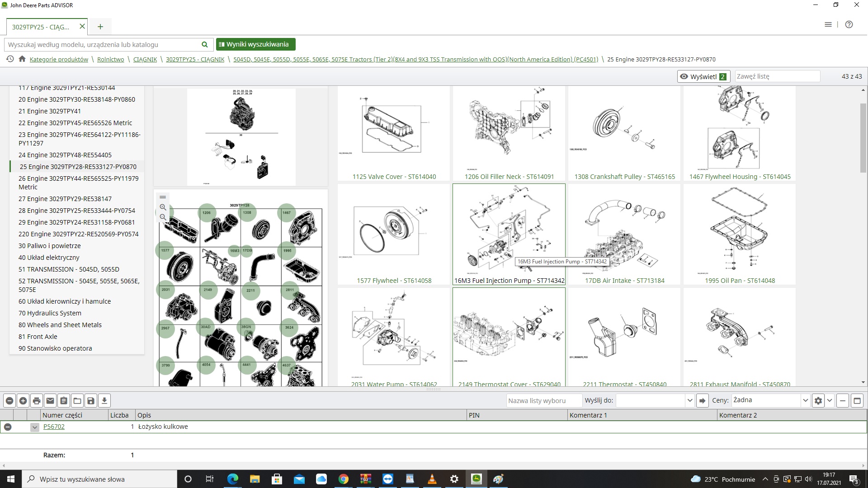This screenshot has height=488, width=868.
Task: Open the Windows taskbar search box
Action: pos(99,479)
